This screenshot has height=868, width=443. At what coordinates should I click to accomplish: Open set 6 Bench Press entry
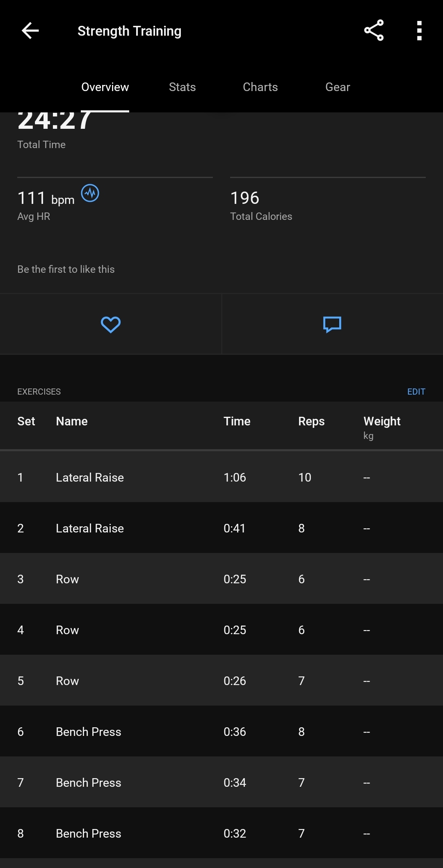click(x=221, y=731)
